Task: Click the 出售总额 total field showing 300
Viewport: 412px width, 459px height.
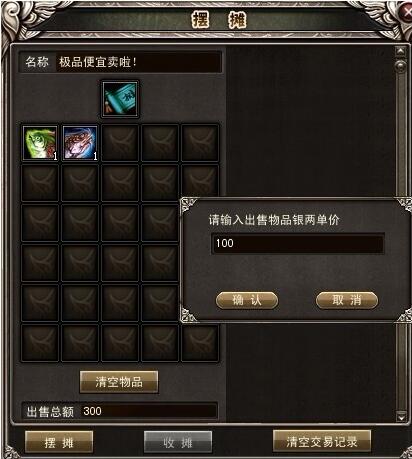Action: pyautogui.click(x=149, y=411)
